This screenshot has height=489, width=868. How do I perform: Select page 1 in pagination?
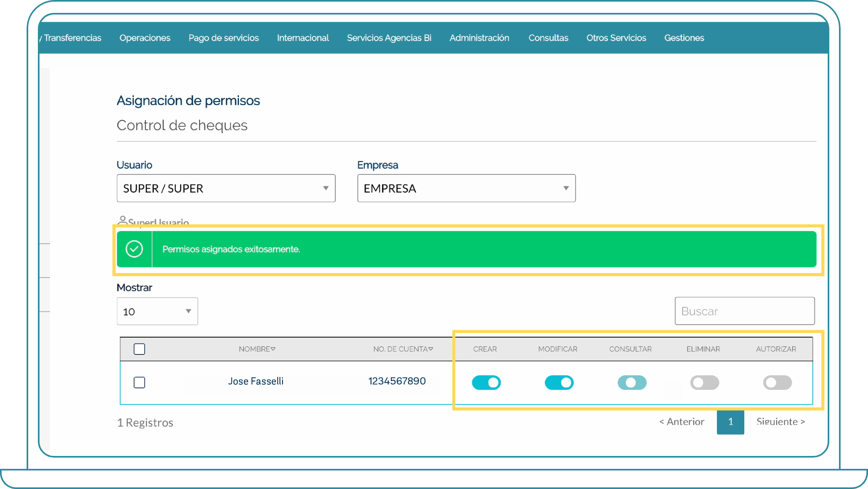(x=731, y=422)
